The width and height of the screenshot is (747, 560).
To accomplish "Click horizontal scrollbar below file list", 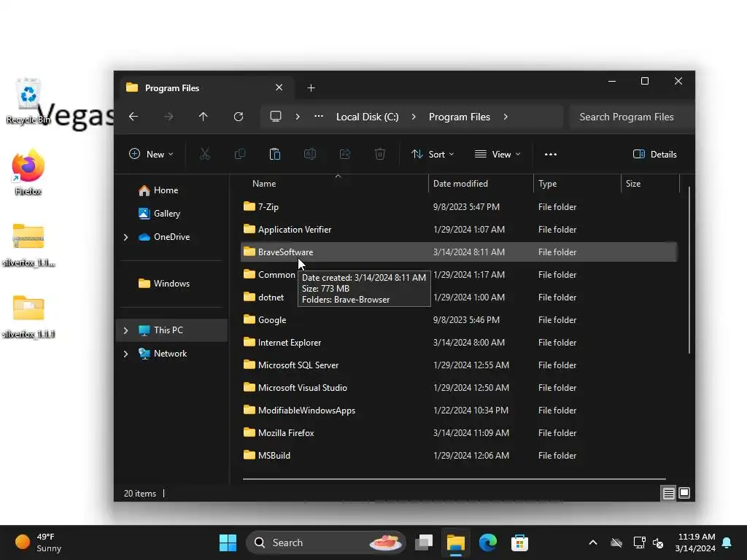I will pos(454,478).
